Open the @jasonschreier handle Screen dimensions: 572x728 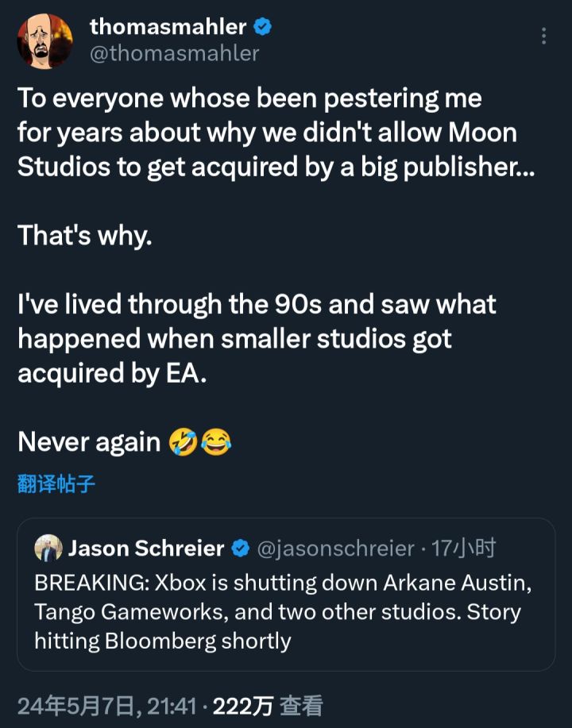click(x=335, y=548)
